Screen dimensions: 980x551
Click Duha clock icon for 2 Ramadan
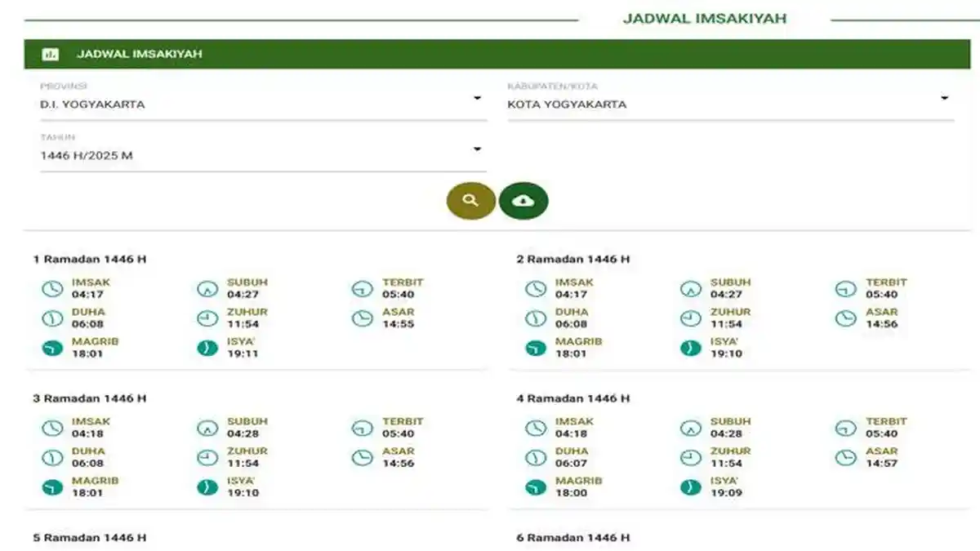click(536, 318)
